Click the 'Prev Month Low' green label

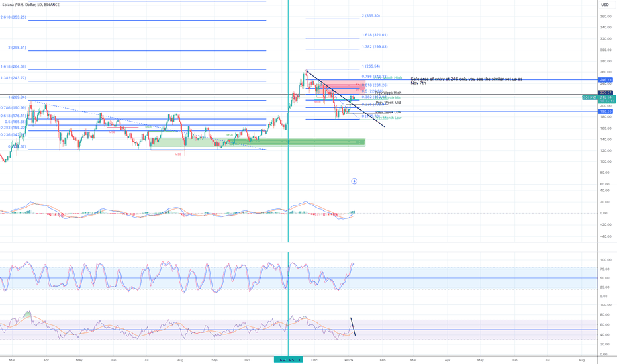pyautogui.click(x=389, y=118)
